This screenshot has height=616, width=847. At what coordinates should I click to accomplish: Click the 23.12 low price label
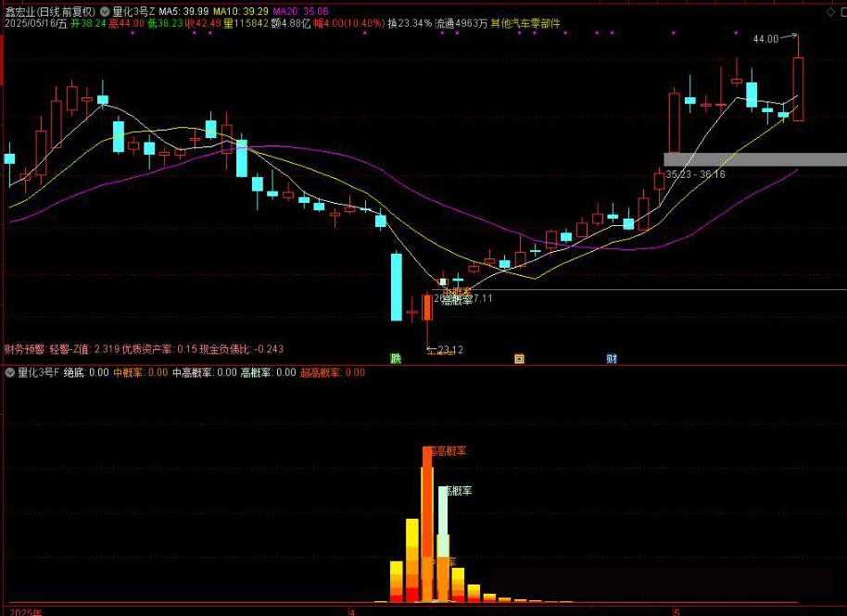[446, 350]
